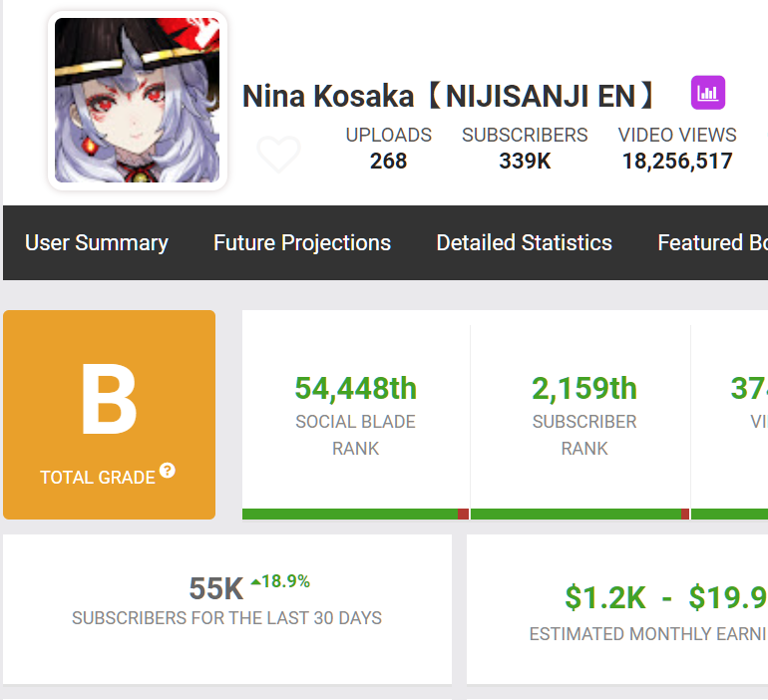Click the 339K subscribers count
Screen dimensions: 768x700
point(525,161)
